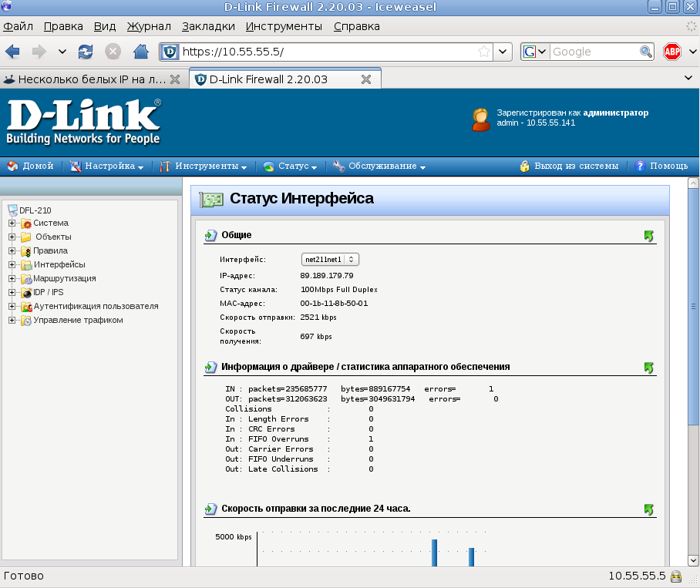700x588 pixels.
Task: Click Выход из системы to log out
Action: tap(569, 166)
